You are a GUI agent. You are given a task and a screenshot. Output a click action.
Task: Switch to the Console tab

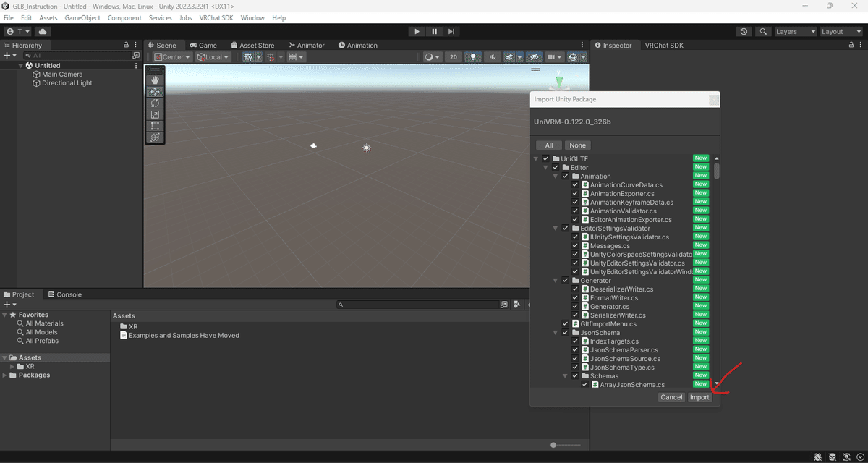pos(65,294)
